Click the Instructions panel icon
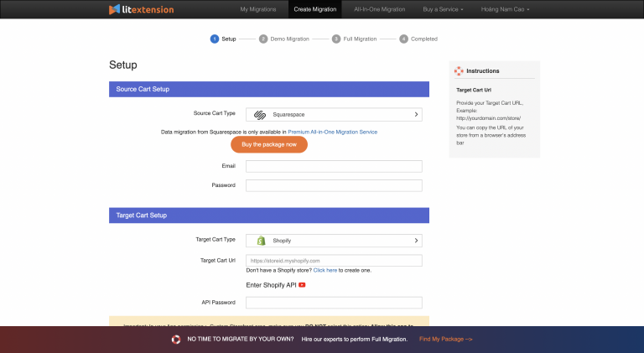The image size is (644, 353). click(459, 71)
